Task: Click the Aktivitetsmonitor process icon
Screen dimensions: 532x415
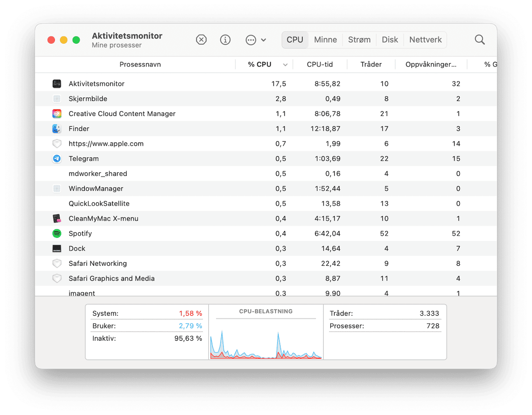Action: [x=56, y=84]
